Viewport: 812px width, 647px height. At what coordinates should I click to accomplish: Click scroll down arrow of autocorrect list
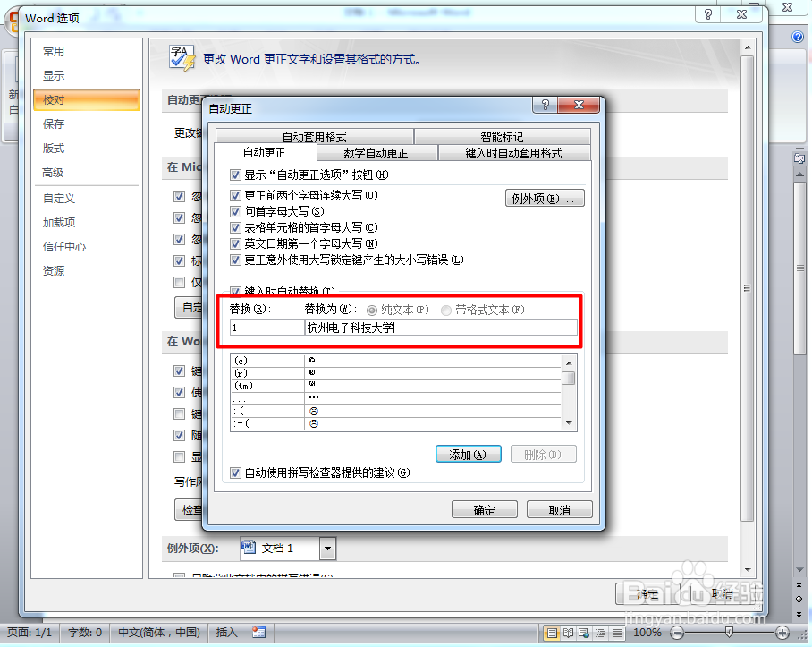click(x=569, y=423)
